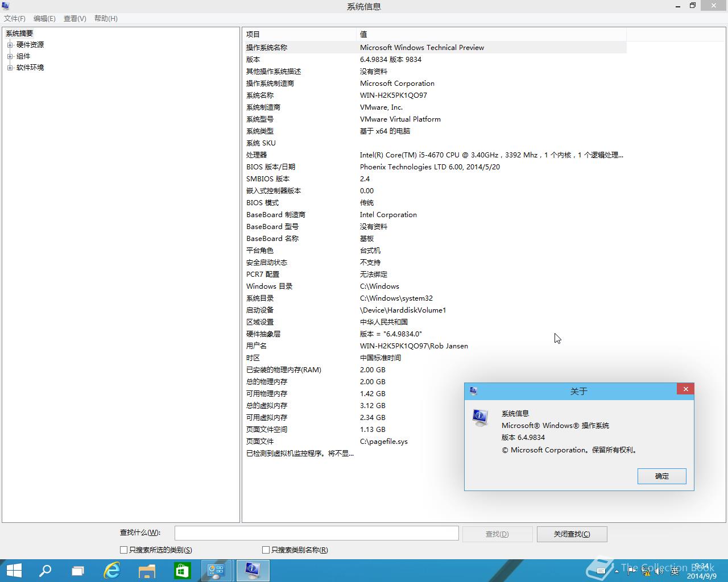728x582 pixels.
Task: Click the keyboard icon in system tray
Action: (x=601, y=571)
